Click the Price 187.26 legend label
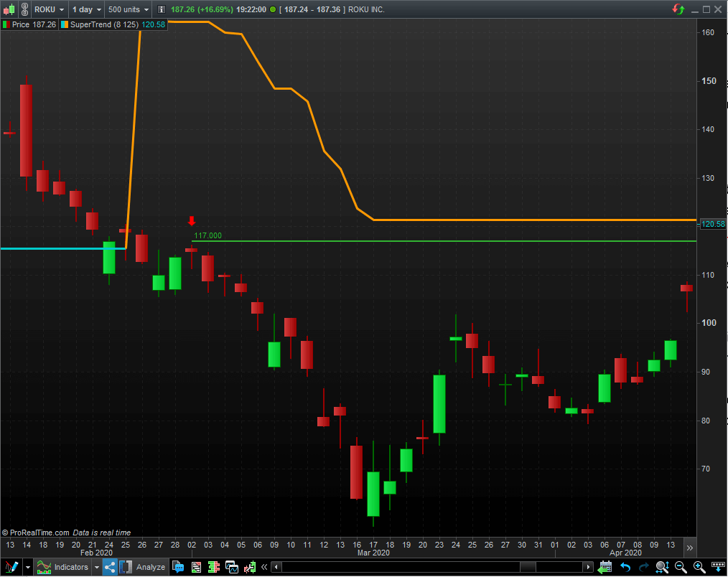728x577 pixels. pos(34,24)
